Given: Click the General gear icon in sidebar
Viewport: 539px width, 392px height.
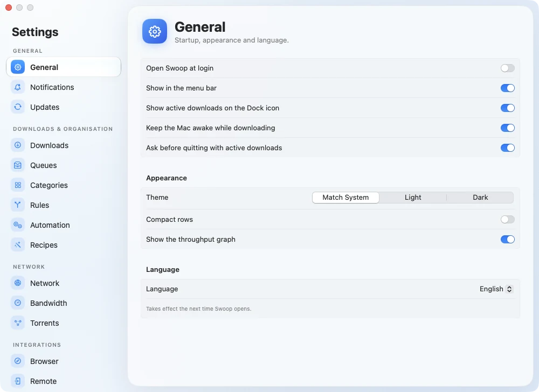Looking at the screenshot, I should [18, 67].
